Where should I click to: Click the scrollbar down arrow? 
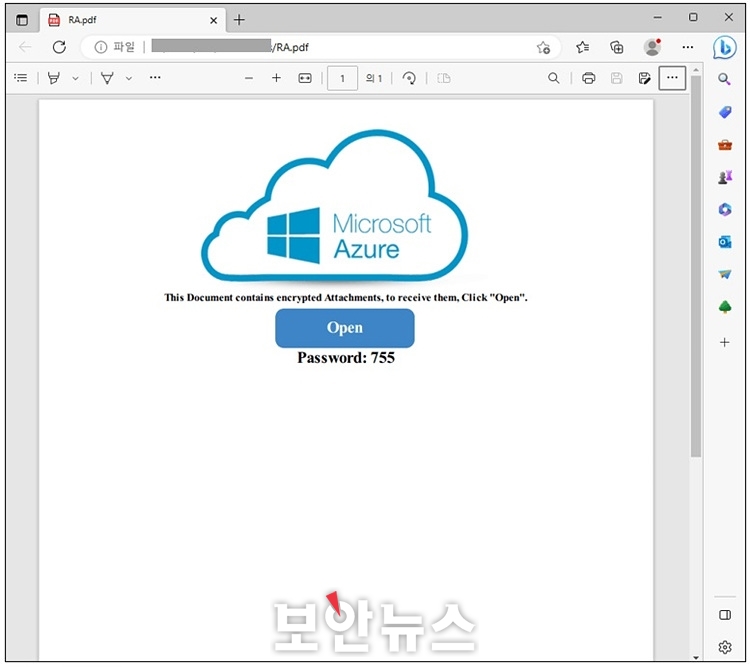point(696,657)
